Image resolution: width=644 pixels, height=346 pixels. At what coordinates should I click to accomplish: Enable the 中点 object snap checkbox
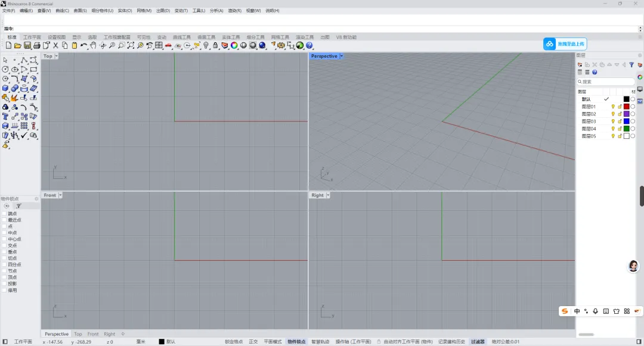5,232
